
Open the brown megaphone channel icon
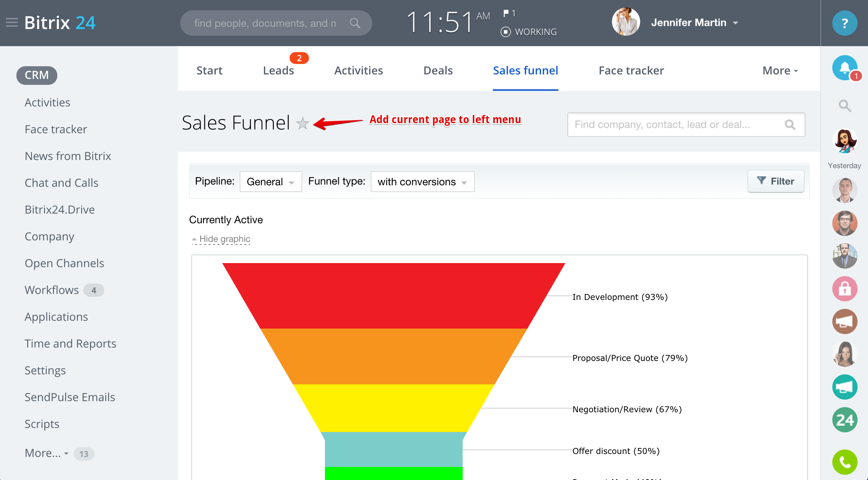pyautogui.click(x=845, y=321)
